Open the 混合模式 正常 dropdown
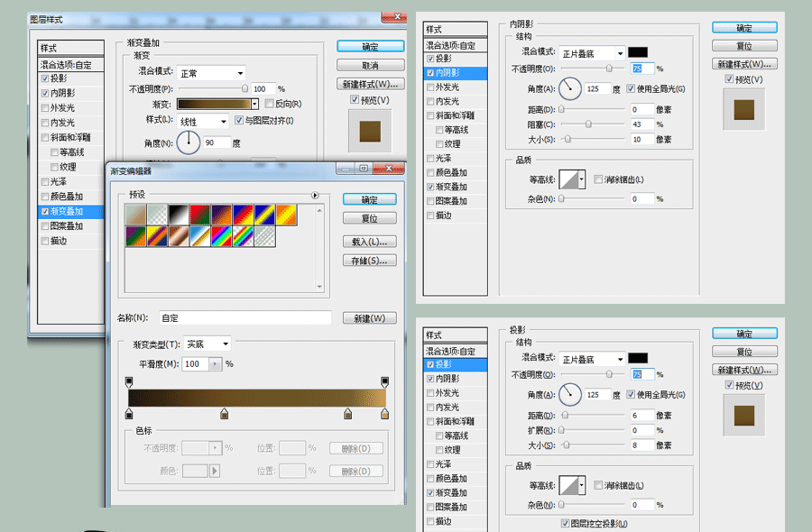 [x=211, y=73]
